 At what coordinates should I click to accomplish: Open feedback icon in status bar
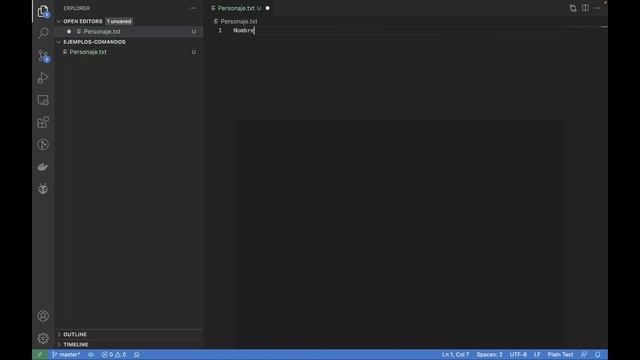pos(584,355)
